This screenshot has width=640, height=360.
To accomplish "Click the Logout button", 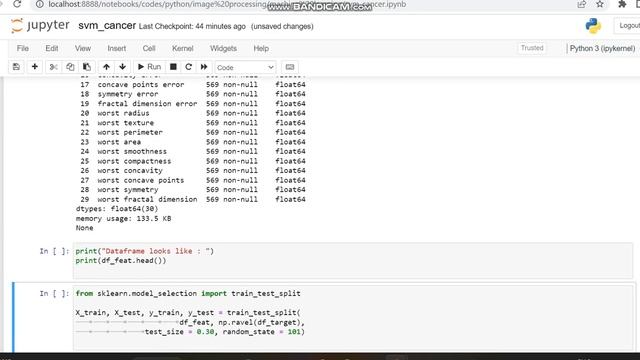I will [x=628, y=25].
